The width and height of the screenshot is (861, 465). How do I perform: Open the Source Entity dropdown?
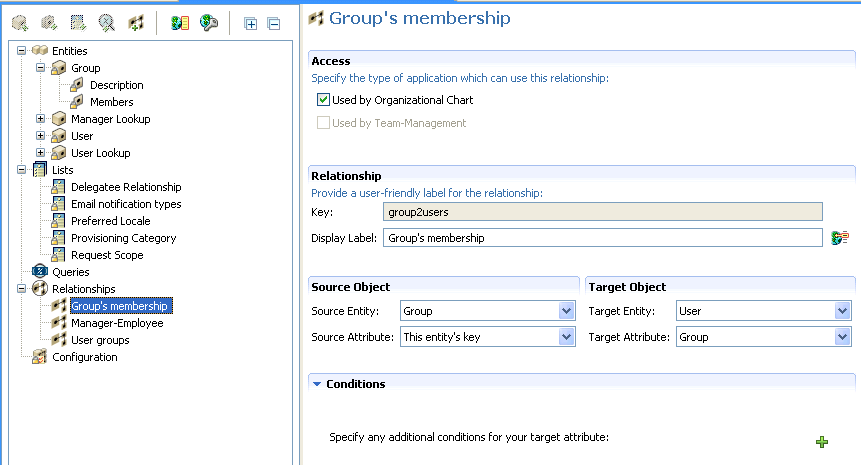[x=567, y=311]
